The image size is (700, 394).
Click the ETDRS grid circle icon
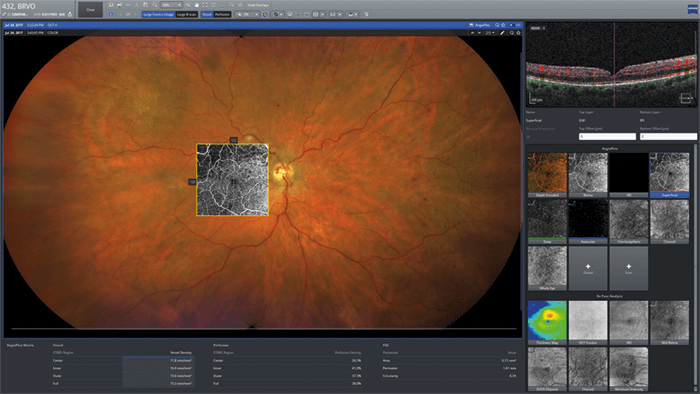point(290,14)
